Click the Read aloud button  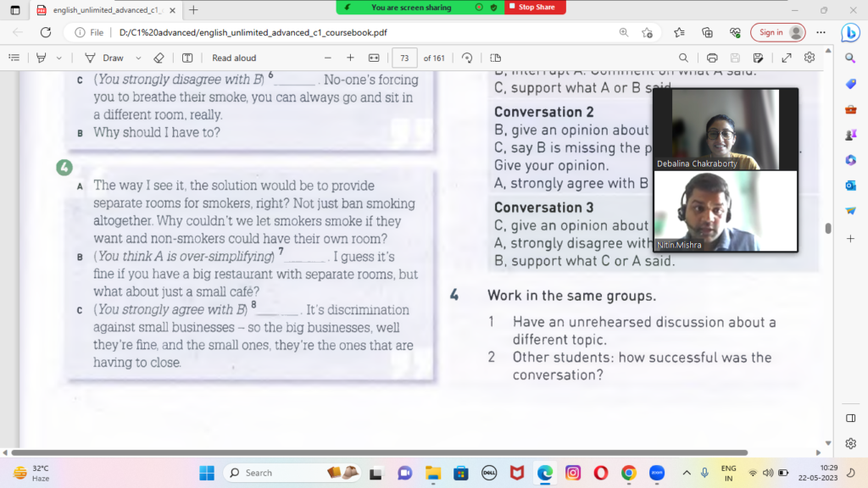[x=234, y=58]
